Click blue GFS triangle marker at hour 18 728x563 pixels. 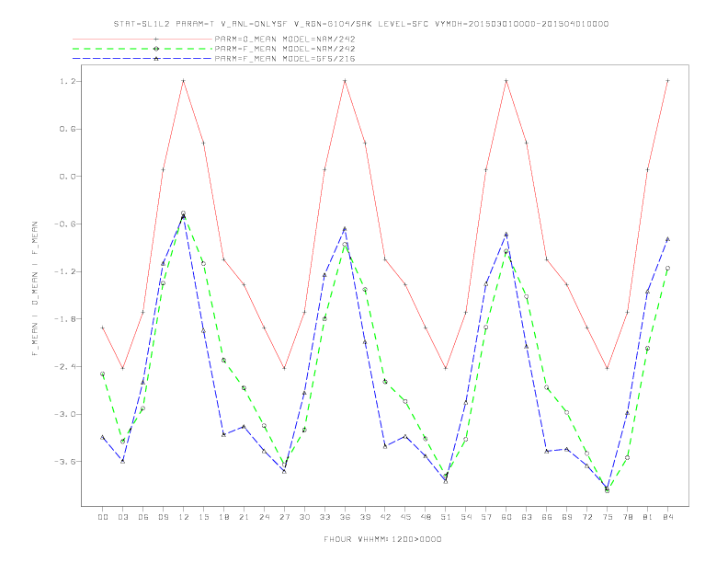223,435
